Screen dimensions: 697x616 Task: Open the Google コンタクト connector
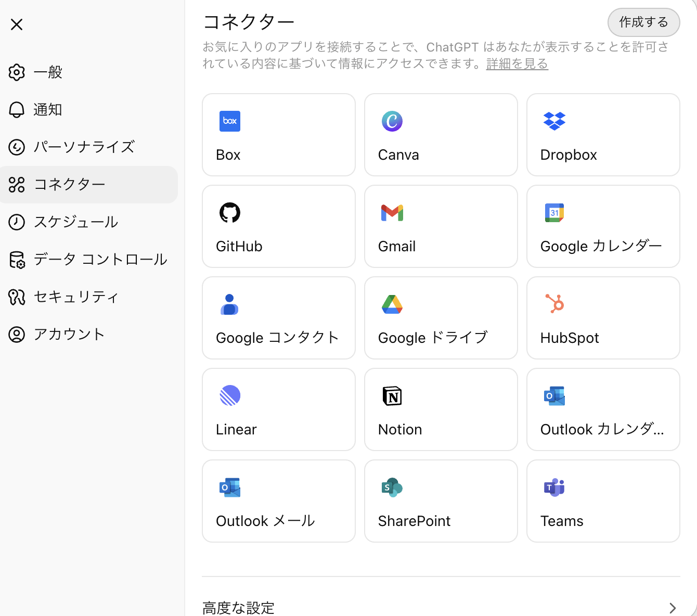(279, 318)
